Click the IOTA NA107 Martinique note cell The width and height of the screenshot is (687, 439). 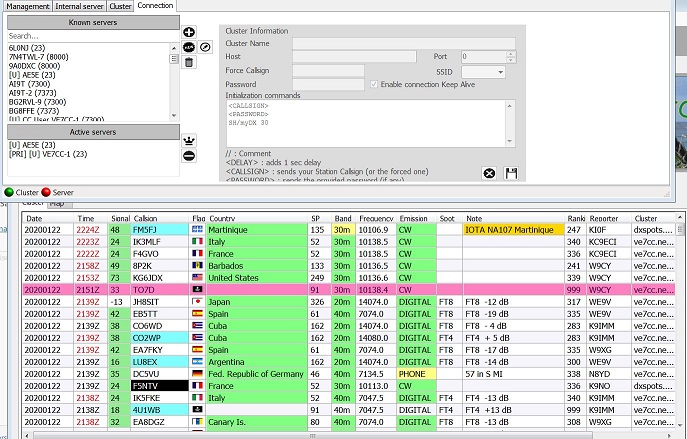(513, 230)
